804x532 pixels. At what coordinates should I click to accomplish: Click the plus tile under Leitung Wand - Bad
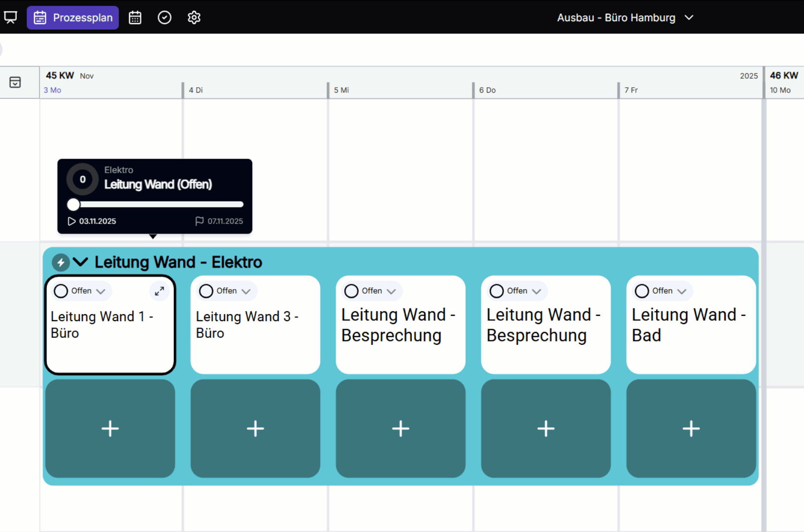click(691, 428)
